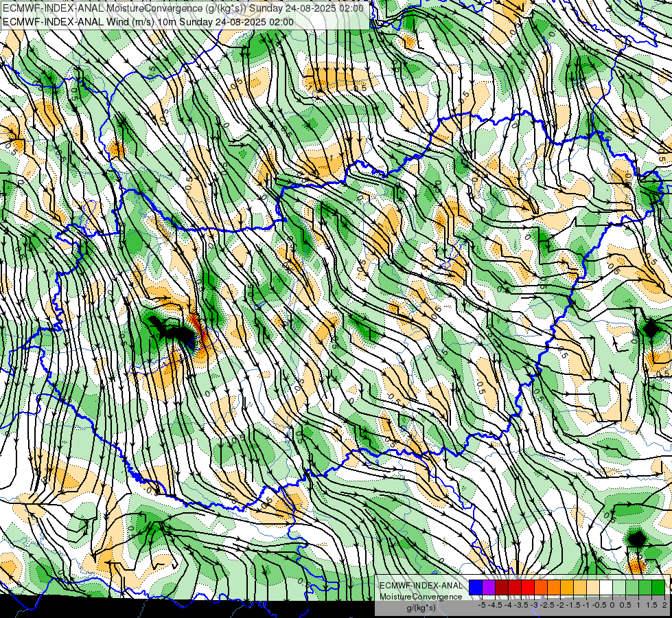Click the -3.5 tick label on the legend scale
Screen dimensions: 672x618
[x=521, y=605]
